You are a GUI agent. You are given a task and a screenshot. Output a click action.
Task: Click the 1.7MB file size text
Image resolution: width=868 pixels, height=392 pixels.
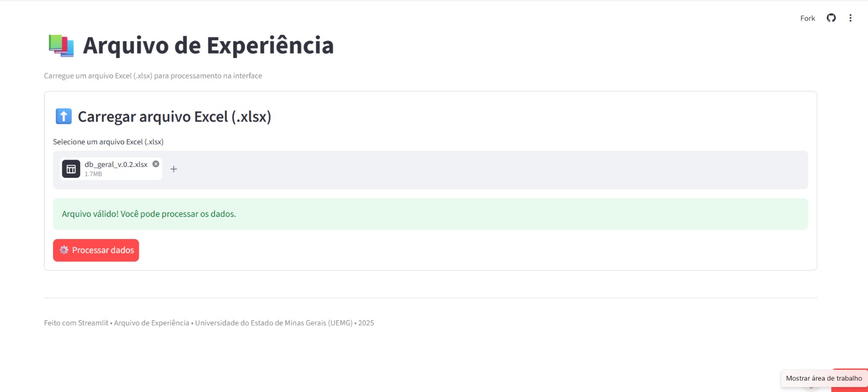[x=93, y=174]
